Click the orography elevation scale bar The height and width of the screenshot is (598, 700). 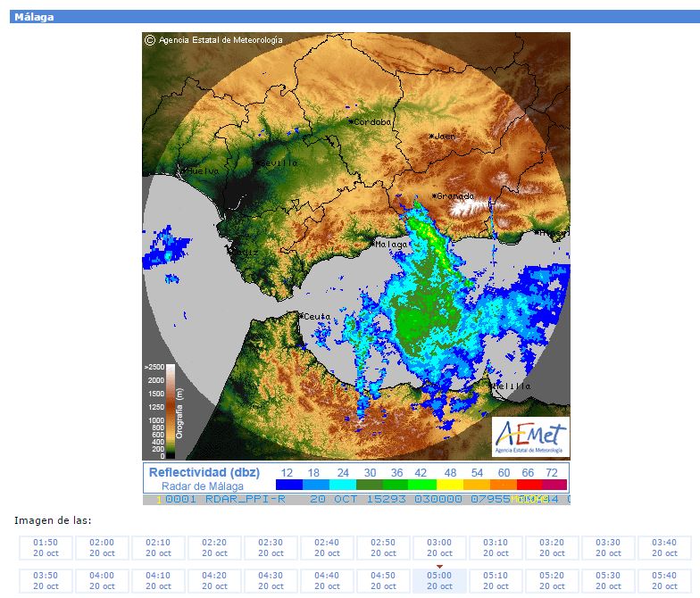coord(171,411)
